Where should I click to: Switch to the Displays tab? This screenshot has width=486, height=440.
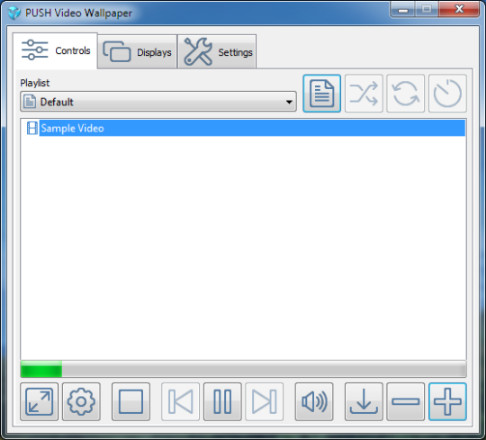[137, 52]
